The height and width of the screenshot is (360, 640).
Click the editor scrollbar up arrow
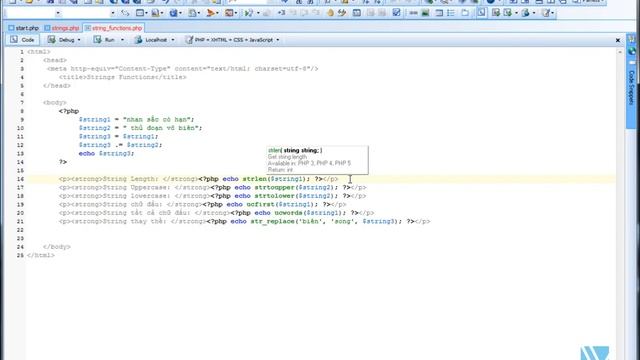tap(620, 52)
